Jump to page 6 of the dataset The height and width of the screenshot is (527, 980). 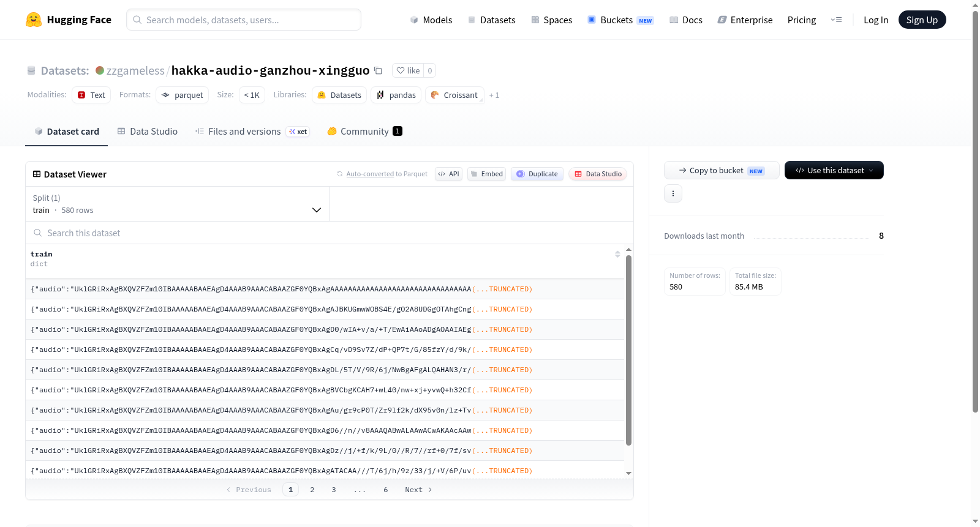pyautogui.click(x=386, y=490)
